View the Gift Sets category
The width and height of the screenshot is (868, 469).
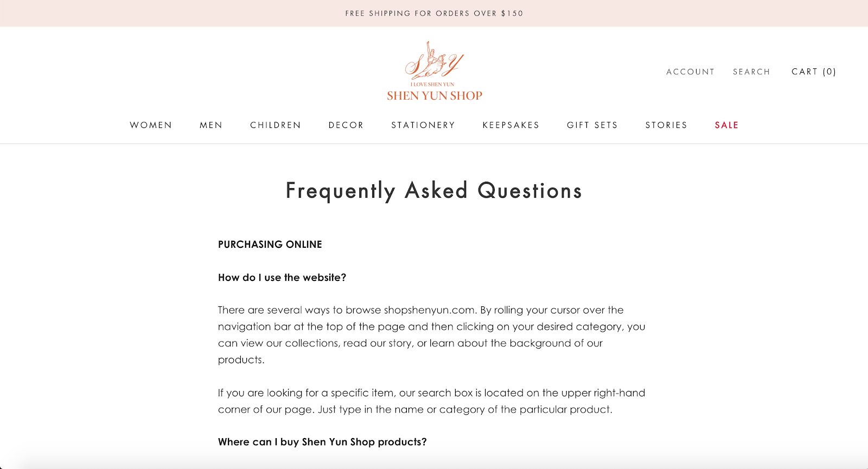pyautogui.click(x=592, y=125)
